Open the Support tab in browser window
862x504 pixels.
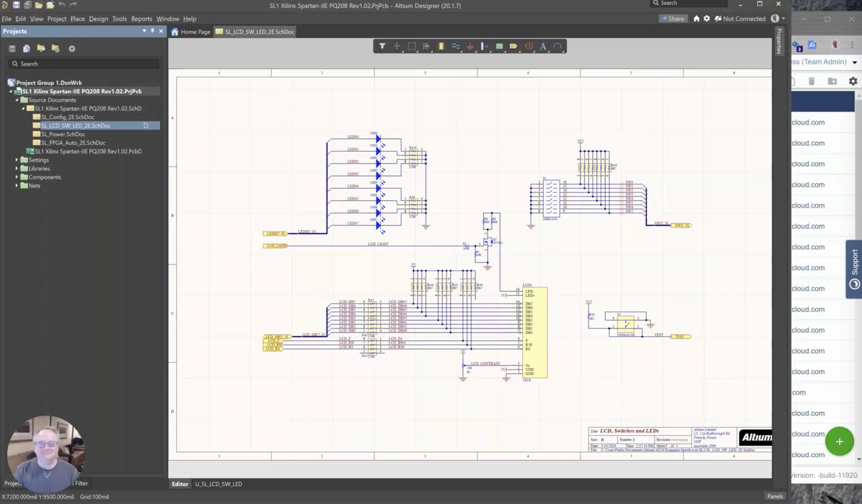tap(854, 269)
